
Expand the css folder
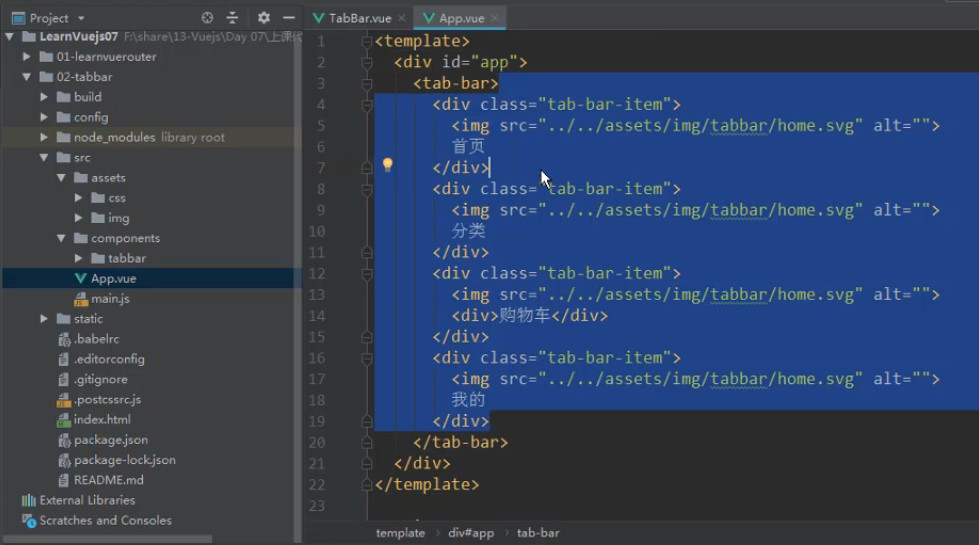coord(78,198)
